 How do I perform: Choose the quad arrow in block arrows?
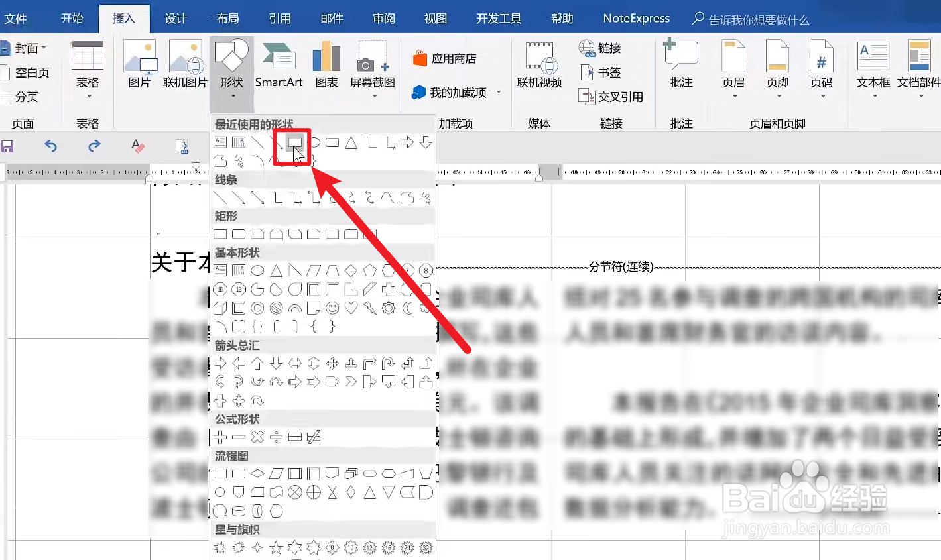click(332, 363)
